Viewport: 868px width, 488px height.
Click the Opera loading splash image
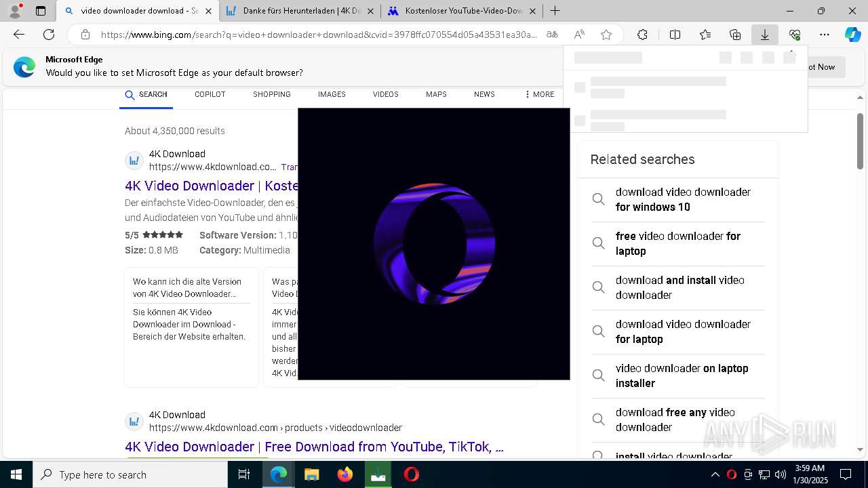[434, 244]
